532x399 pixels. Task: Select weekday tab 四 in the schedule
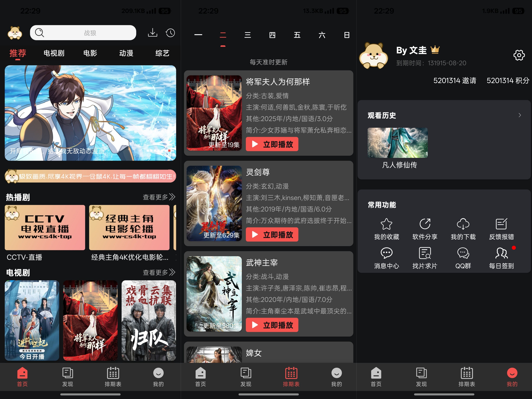[272, 35]
